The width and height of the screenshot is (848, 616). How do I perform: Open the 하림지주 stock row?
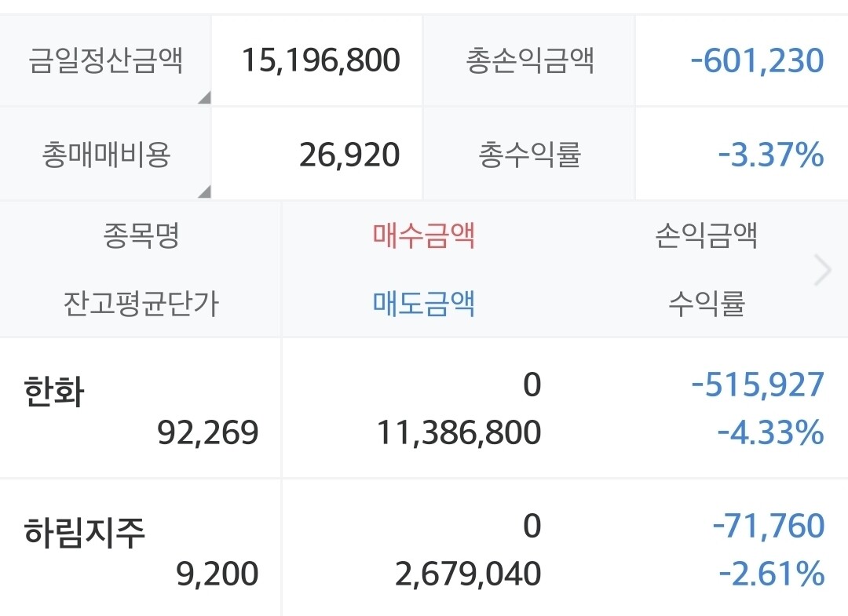[x=85, y=534]
